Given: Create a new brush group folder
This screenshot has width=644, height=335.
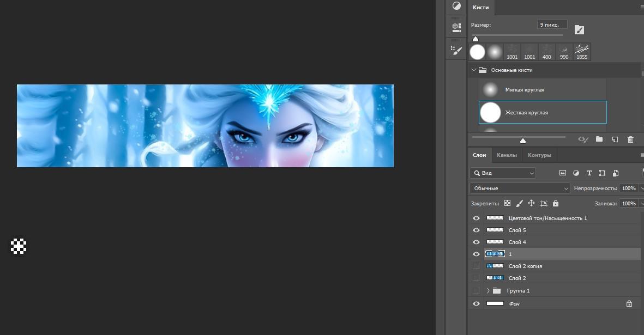Looking at the screenshot, I should [599, 139].
